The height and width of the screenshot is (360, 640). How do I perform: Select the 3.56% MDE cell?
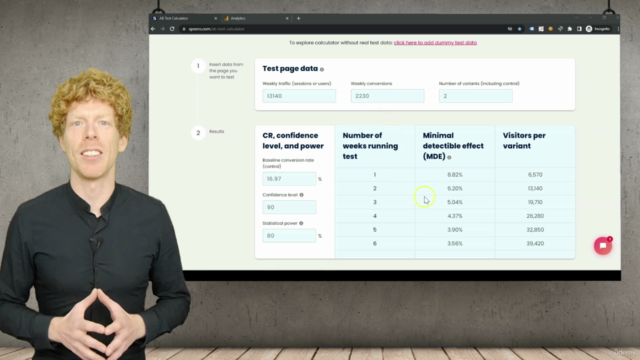pos(455,244)
